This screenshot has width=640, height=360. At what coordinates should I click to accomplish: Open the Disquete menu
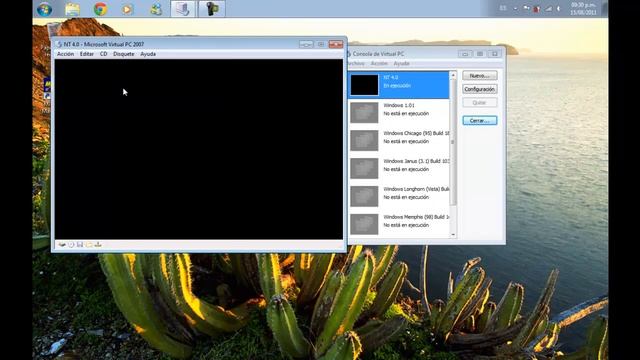(124, 54)
